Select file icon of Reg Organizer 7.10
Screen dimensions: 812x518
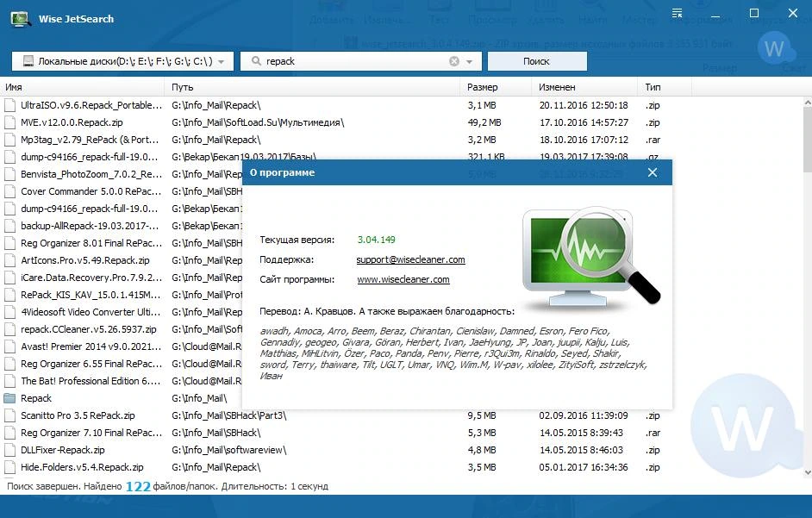point(9,433)
